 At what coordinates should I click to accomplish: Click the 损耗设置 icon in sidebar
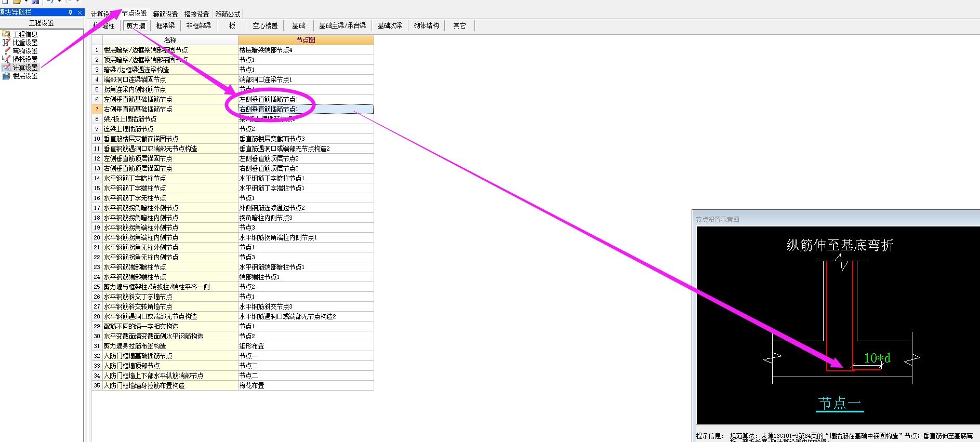[6, 59]
